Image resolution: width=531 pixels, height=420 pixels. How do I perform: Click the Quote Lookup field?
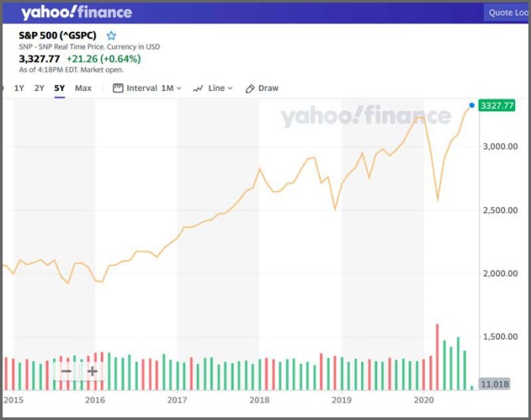[x=507, y=12]
